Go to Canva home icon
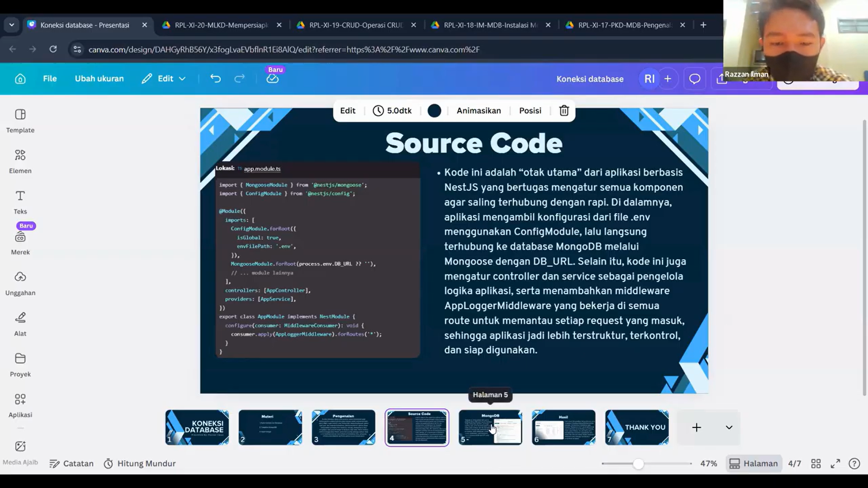The image size is (868, 488). click(20, 79)
